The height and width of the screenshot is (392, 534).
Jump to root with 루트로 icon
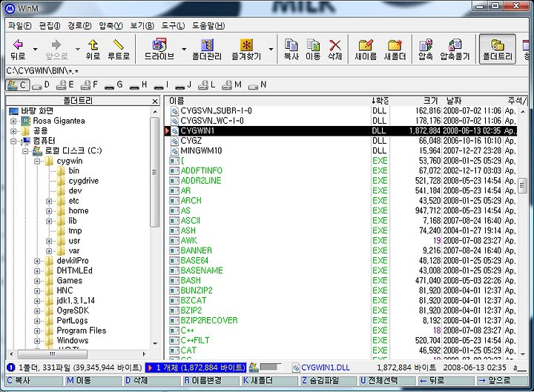click(x=119, y=50)
